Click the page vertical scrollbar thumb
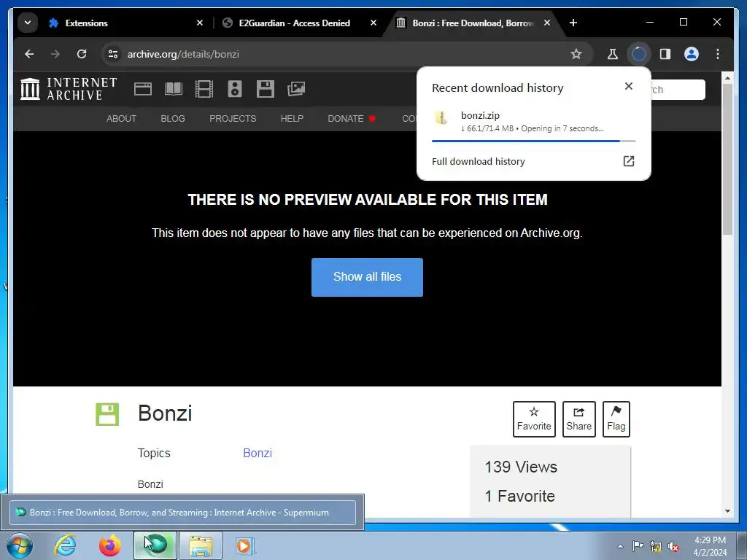Image resolution: width=747 pixels, height=560 pixels. [727, 159]
